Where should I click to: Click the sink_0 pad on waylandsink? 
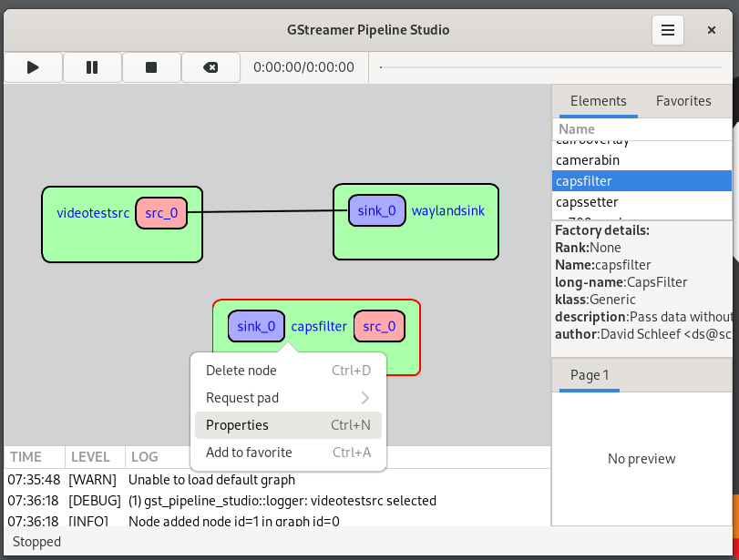pos(376,210)
